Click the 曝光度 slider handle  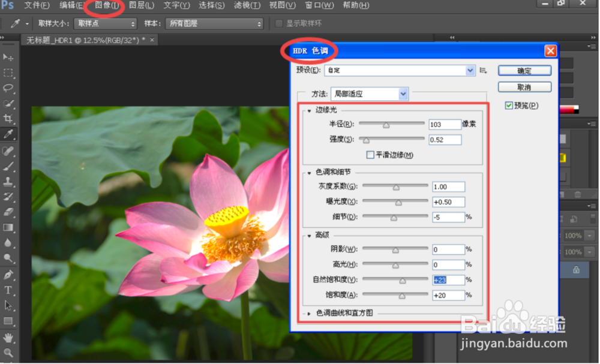coord(398,203)
